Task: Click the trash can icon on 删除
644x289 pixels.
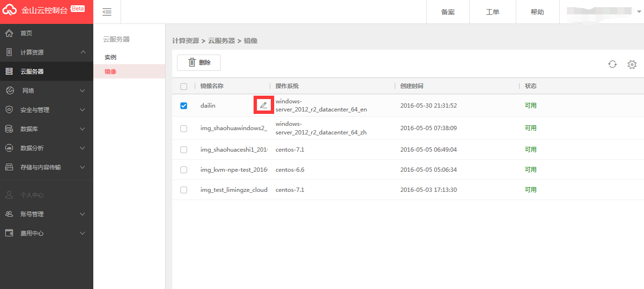Action: pos(192,62)
